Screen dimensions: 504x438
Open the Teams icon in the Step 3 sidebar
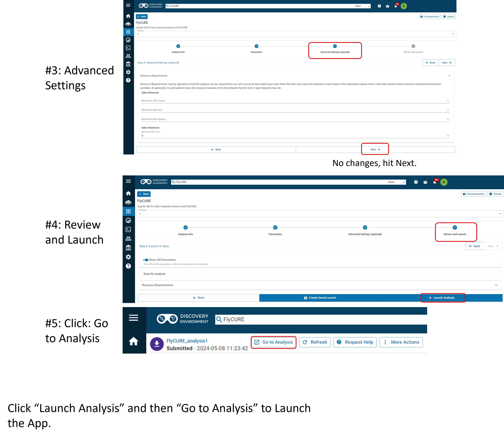[128, 56]
